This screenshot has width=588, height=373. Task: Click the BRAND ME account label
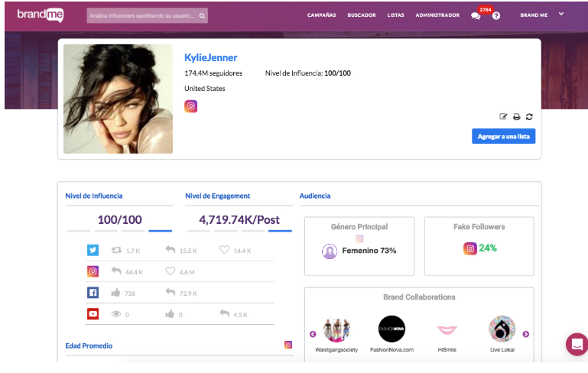point(534,15)
